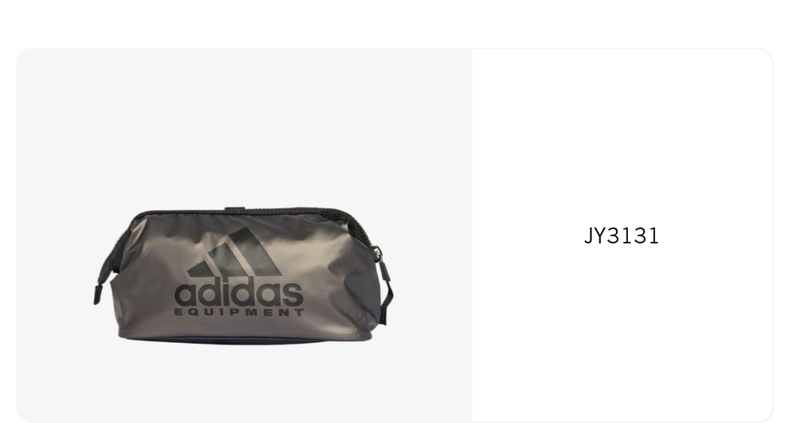Click the white panel area below the JY3131 code
This screenshot has width=790, height=423.
point(622,332)
